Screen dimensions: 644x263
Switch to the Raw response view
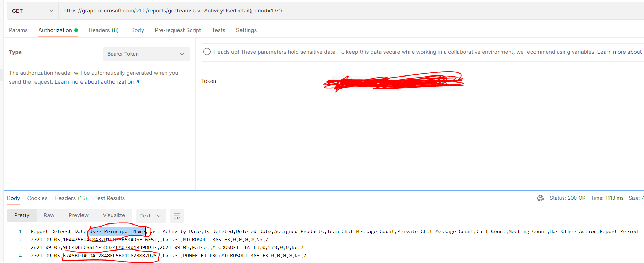pyautogui.click(x=49, y=215)
